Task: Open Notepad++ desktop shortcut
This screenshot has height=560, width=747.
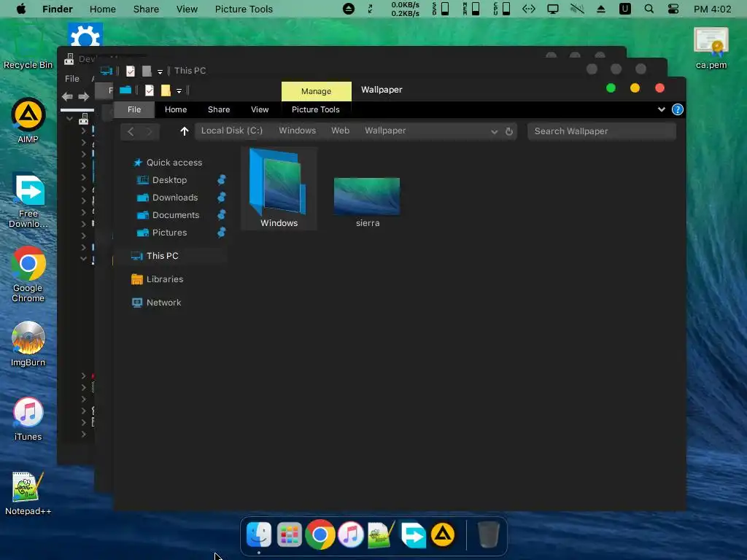Action: [x=28, y=494]
